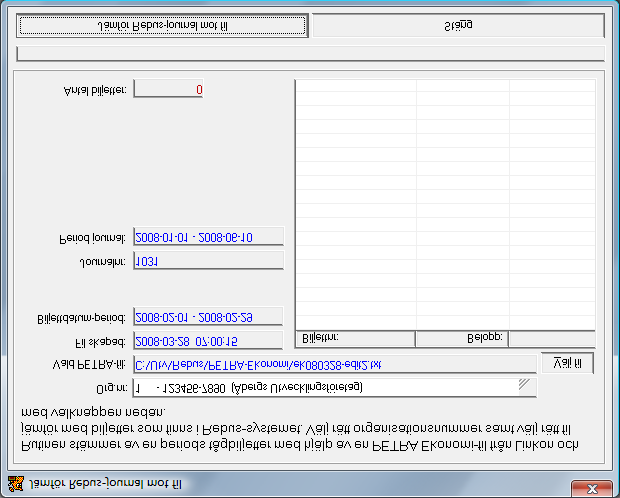Viewport: 620px width, 498px height.
Task: Click the empty progress bar
Action: [x=310, y=54]
